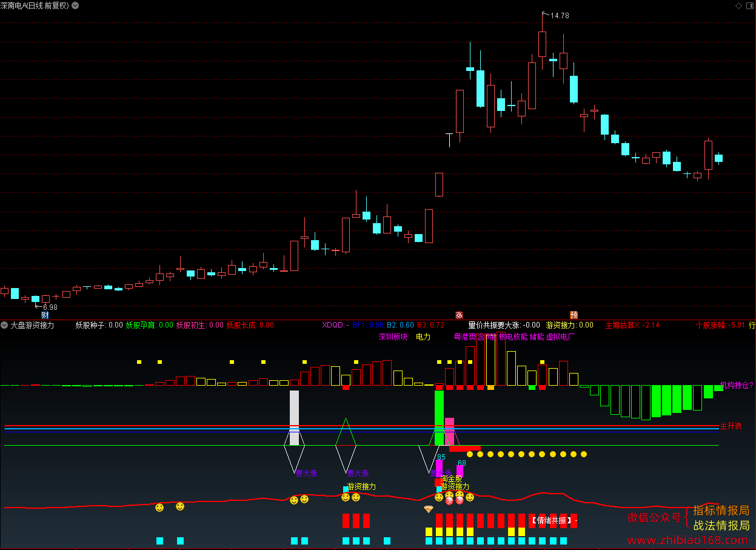The image size is (756, 550).
Task: Click the green 妖股孕育: 0.00 readout
Action: (150, 325)
